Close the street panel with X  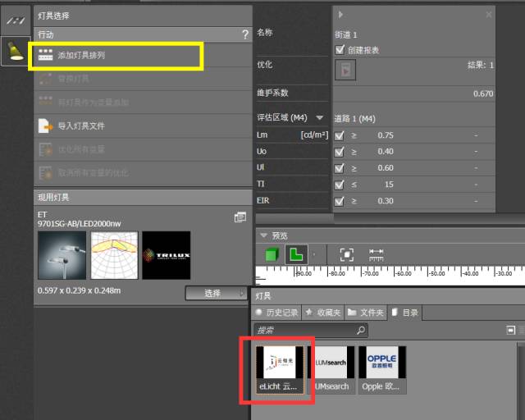[x=489, y=15]
